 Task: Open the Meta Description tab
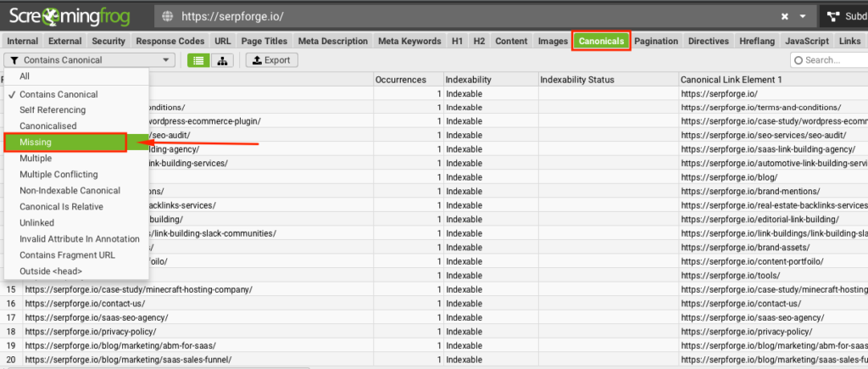[332, 41]
